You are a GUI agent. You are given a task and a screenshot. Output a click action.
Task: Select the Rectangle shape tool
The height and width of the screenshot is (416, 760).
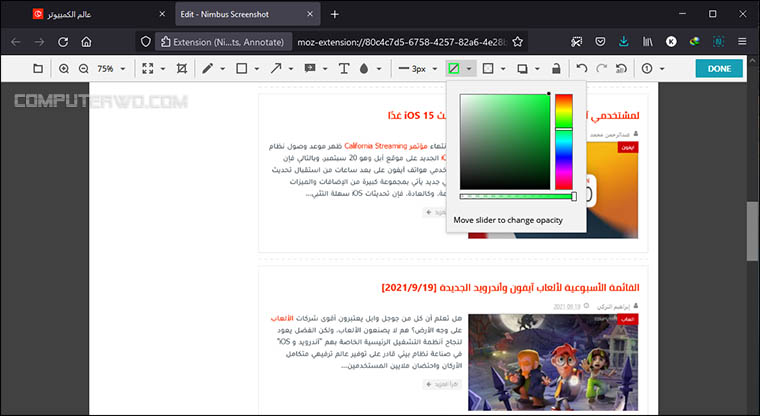point(241,69)
